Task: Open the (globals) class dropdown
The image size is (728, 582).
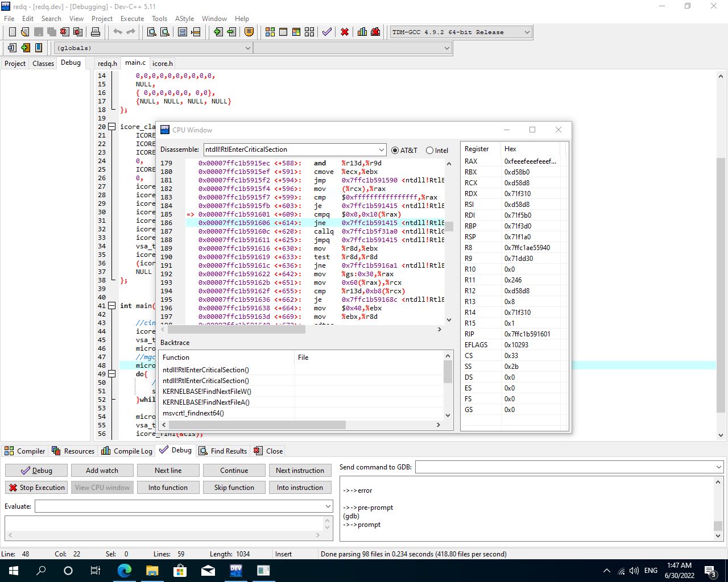Action: (247, 48)
